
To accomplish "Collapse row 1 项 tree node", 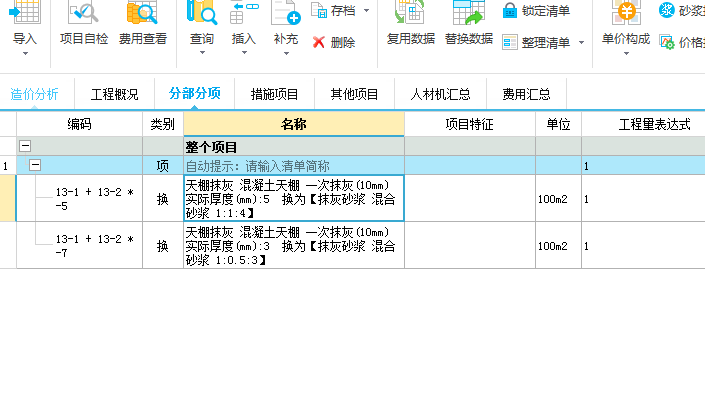I will (35, 165).
